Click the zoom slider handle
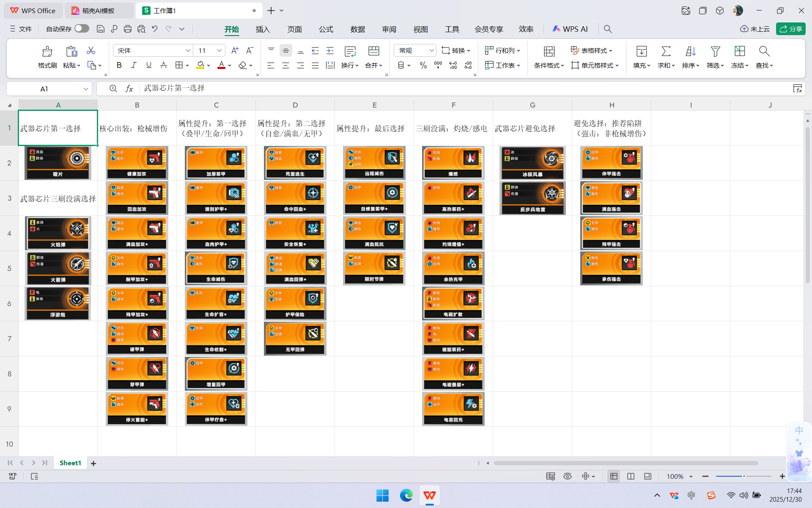This screenshot has width=812, height=508. pyautogui.click(x=743, y=476)
